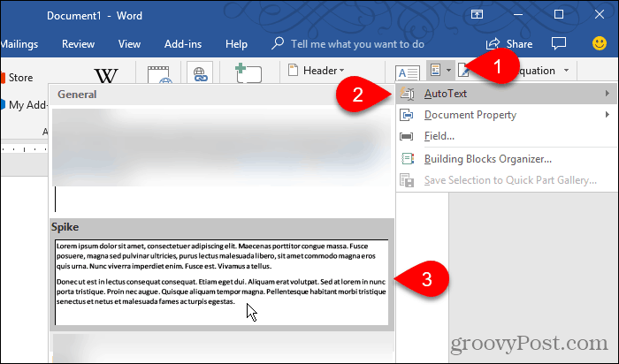Click Save Selection to Quick Part Gallery
The image size is (619, 364).
tap(506, 180)
